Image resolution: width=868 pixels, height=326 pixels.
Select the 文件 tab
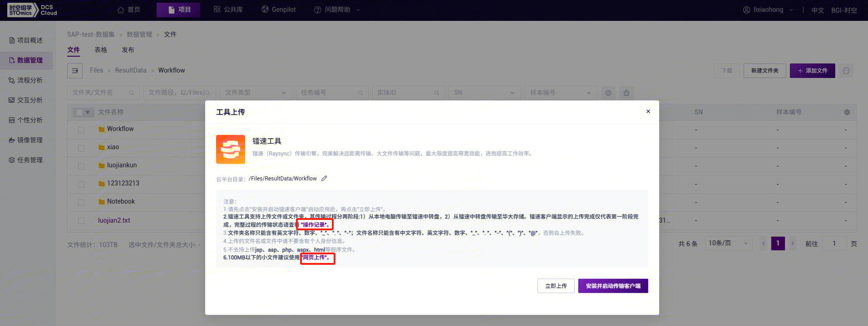coord(74,50)
